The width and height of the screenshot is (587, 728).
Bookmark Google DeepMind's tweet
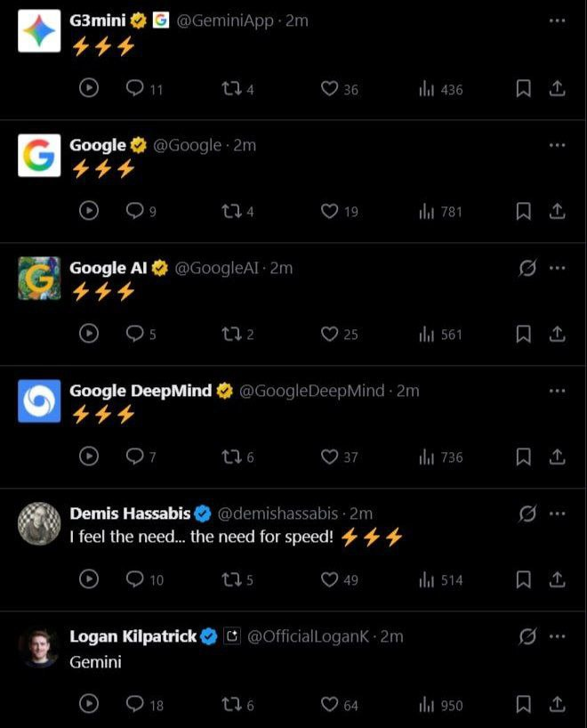(523, 457)
